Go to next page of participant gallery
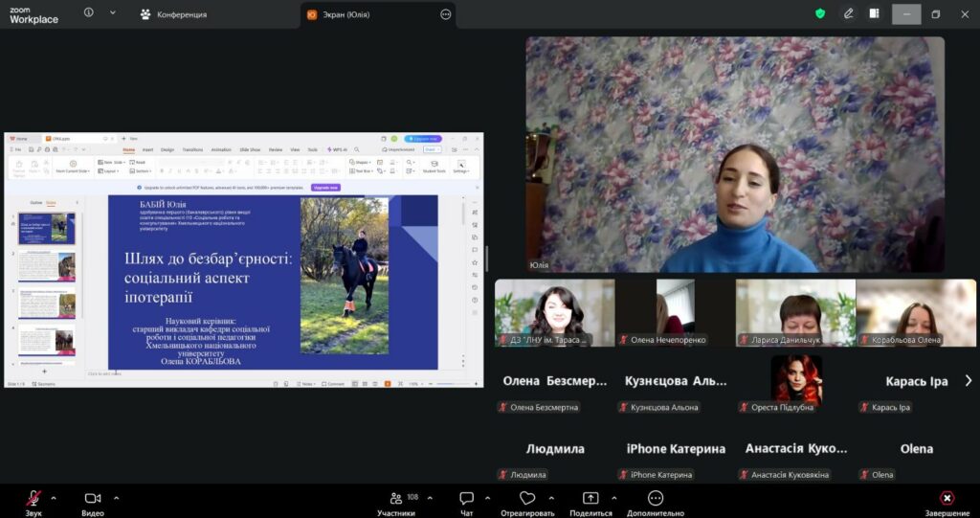 click(x=969, y=380)
